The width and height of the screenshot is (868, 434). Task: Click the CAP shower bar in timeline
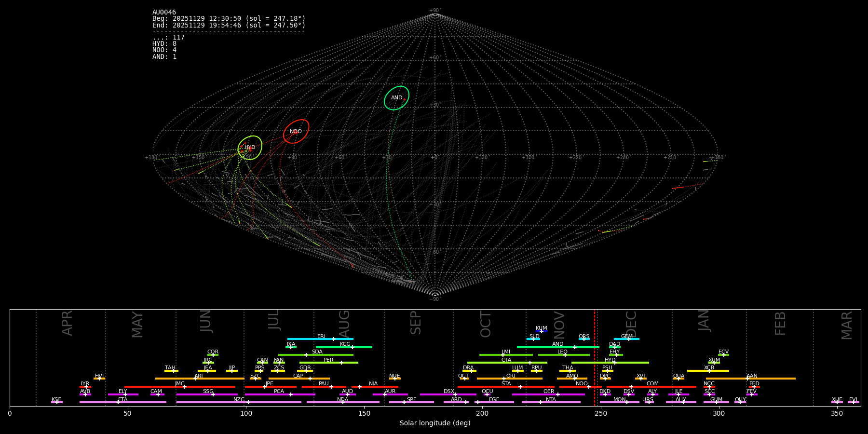(x=299, y=379)
